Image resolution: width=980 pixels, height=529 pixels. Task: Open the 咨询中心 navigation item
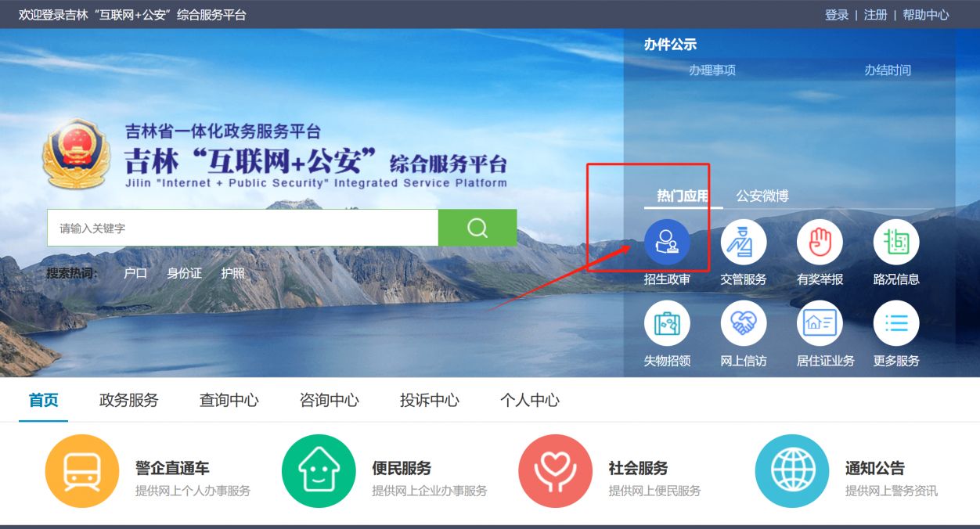[x=330, y=400]
